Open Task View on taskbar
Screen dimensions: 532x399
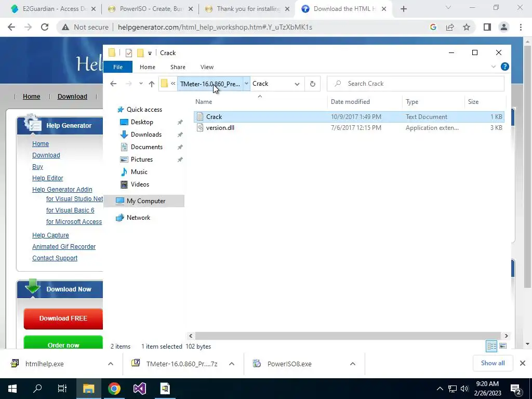62,389
